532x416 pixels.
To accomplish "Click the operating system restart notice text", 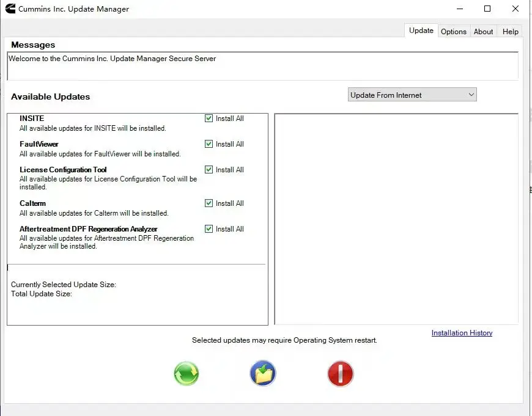I will (x=284, y=340).
